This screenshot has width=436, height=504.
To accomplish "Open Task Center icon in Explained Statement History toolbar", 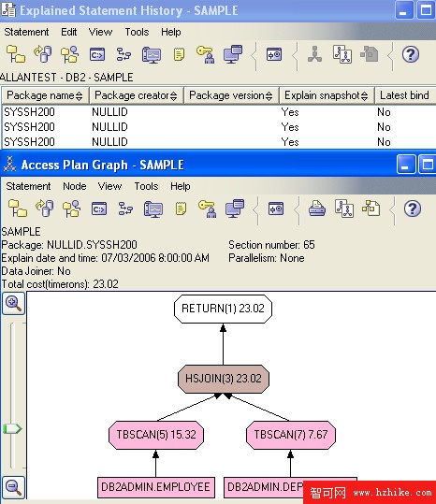I will pos(124,54).
